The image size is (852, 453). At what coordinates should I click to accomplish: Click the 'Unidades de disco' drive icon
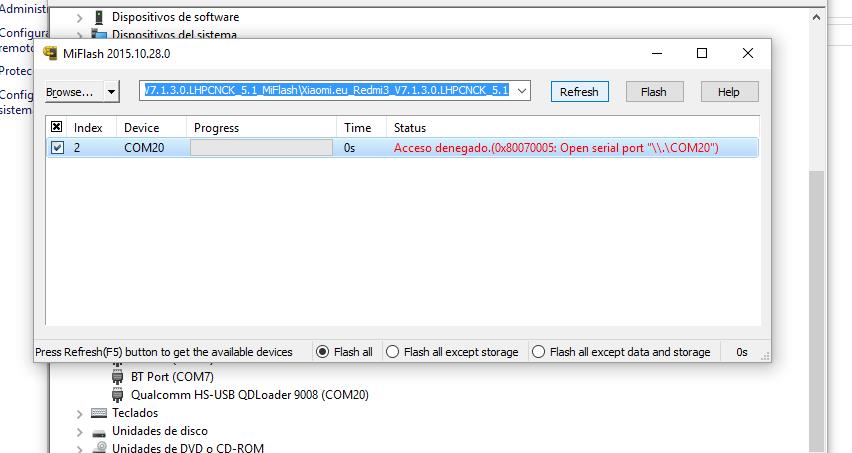(x=99, y=433)
